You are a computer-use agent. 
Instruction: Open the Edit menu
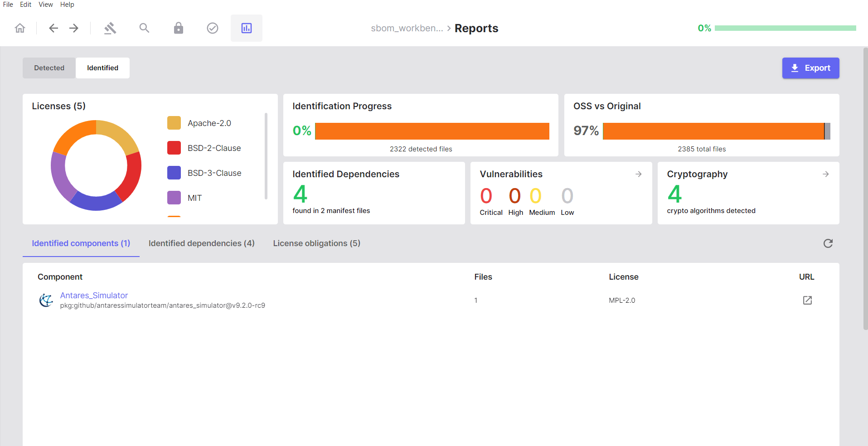click(25, 5)
